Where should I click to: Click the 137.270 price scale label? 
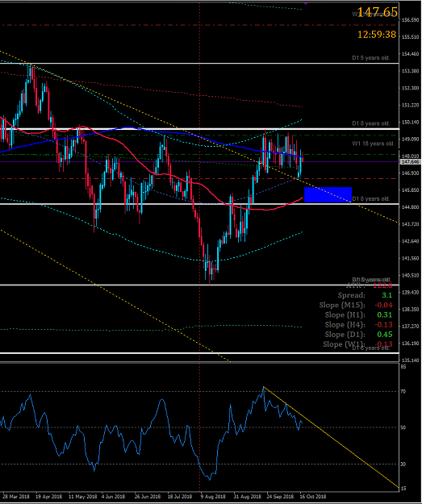[411, 327]
